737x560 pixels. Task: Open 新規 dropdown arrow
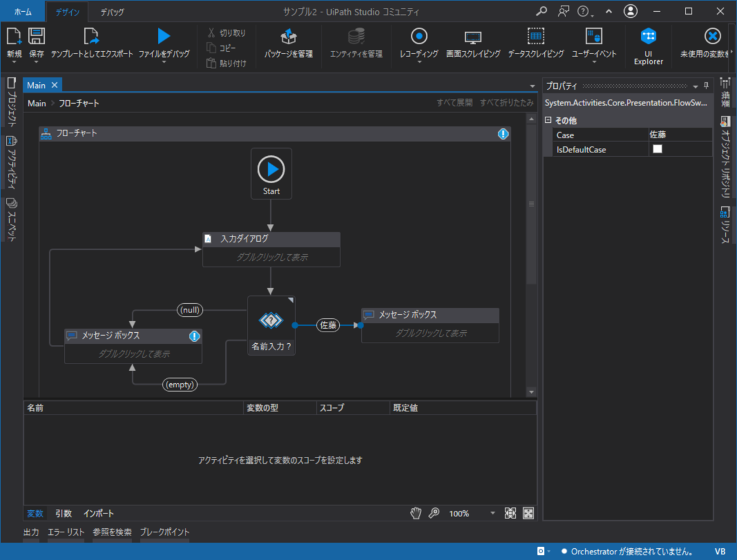click(x=14, y=62)
